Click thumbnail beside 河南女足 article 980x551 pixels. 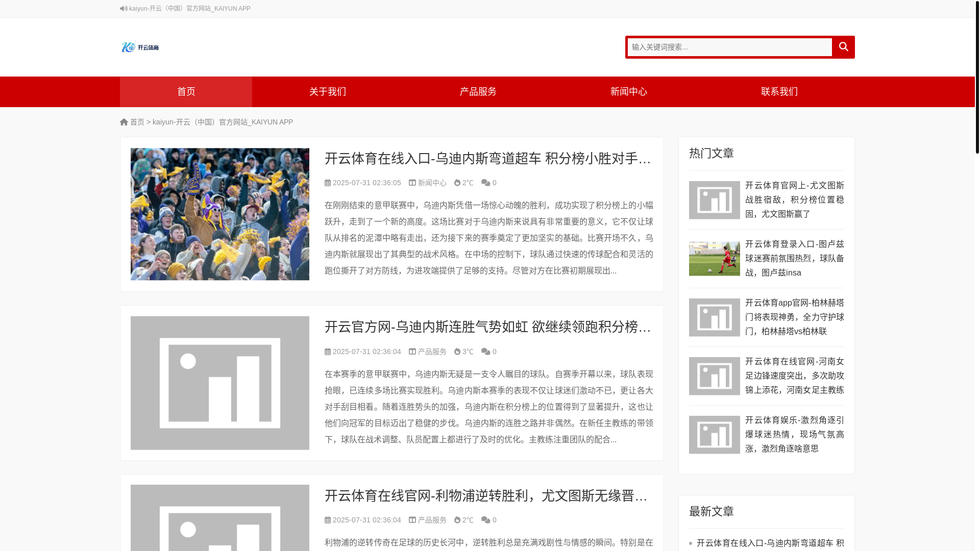pyautogui.click(x=715, y=376)
